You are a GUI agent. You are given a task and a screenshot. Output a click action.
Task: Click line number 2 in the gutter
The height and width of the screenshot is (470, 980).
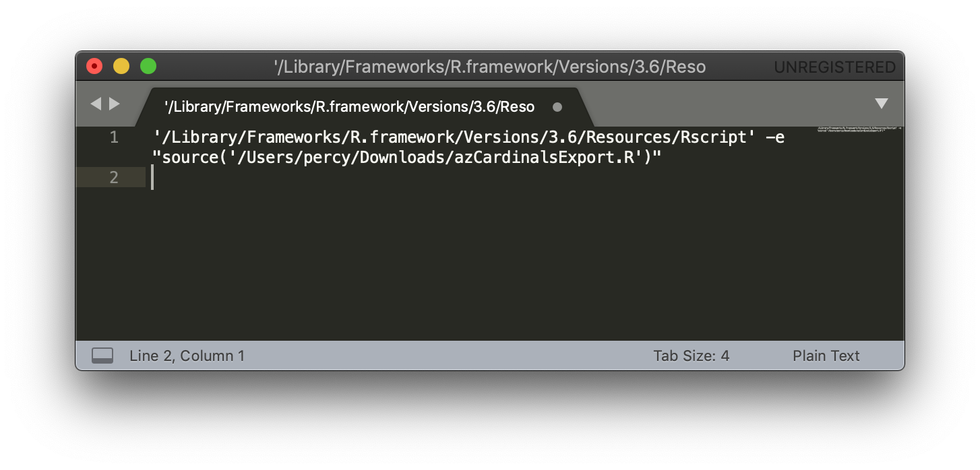click(113, 177)
